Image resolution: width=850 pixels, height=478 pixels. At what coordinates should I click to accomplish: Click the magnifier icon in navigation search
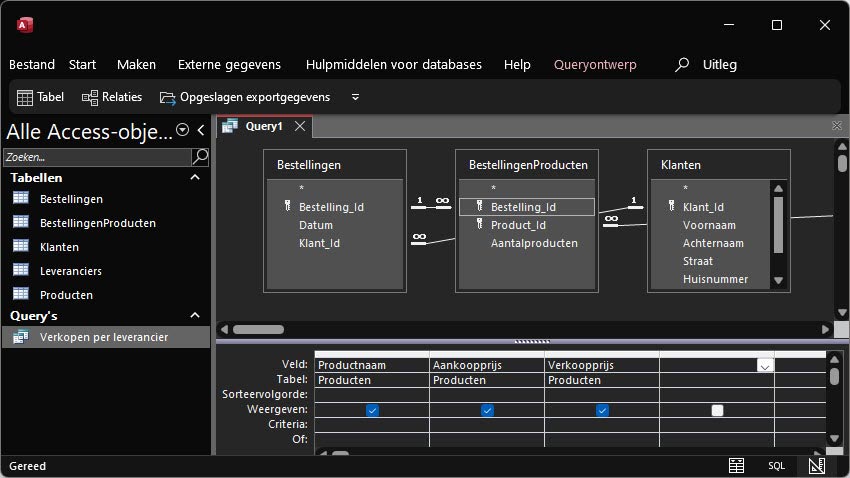tap(200, 157)
